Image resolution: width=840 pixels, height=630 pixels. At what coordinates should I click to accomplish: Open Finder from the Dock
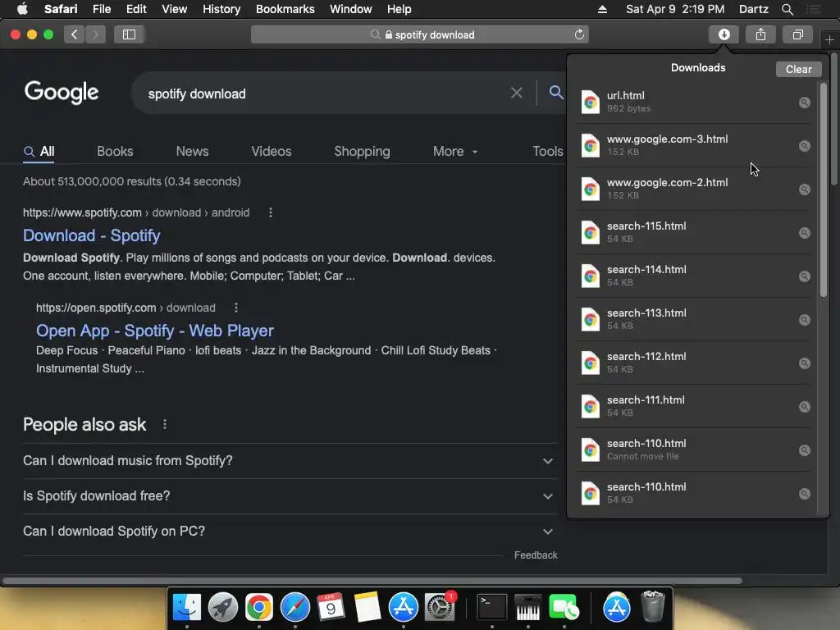coord(186,607)
